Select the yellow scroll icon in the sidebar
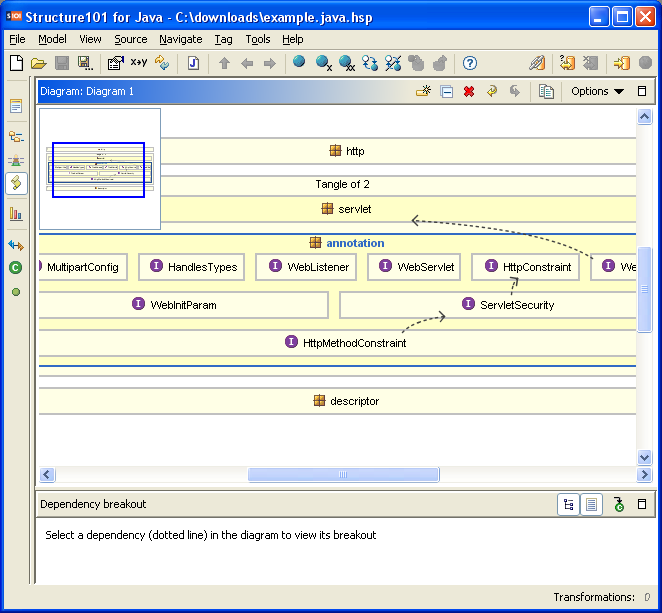The height and width of the screenshot is (613, 662). pos(16,183)
